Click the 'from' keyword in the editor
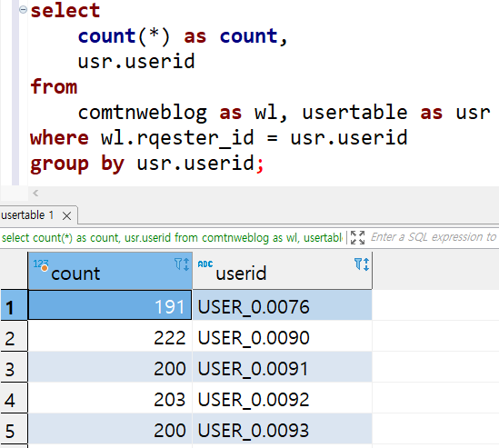This screenshot has height=448, width=499. tap(54, 87)
